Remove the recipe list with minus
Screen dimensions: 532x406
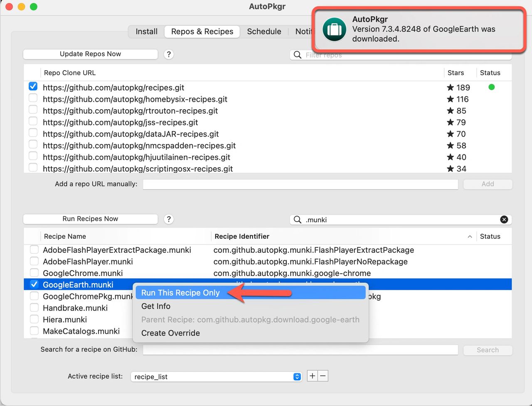[323, 376]
